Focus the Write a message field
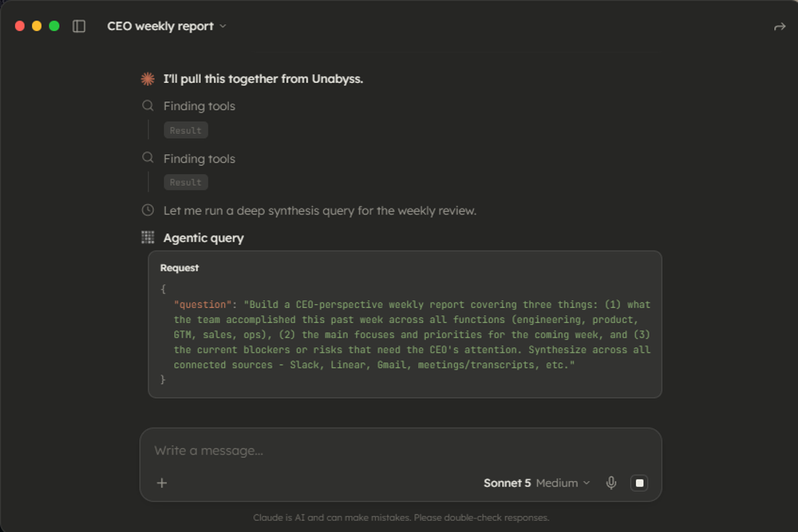Image resolution: width=798 pixels, height=532 pixels. [x=401, y=451]
